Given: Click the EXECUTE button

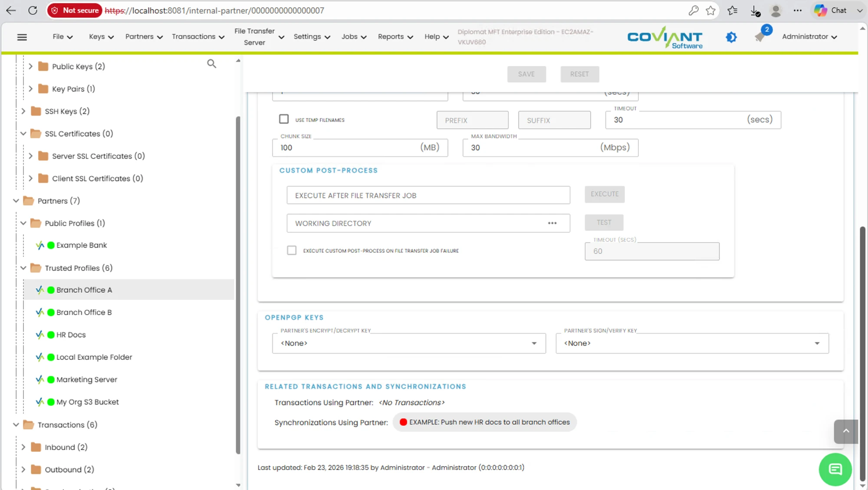Looking at the screenshot, I should pos(605,194).
